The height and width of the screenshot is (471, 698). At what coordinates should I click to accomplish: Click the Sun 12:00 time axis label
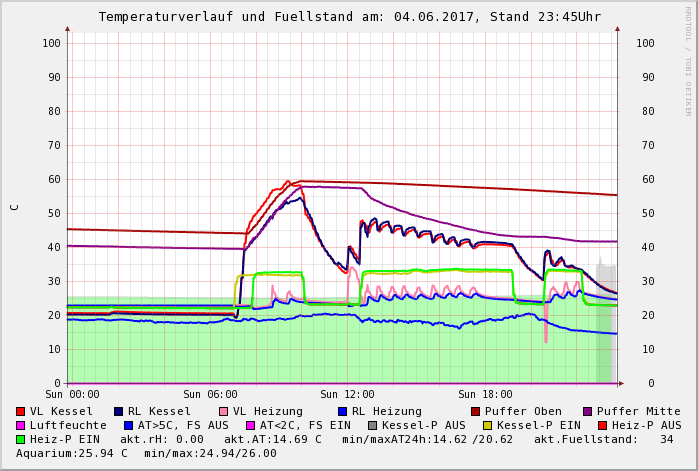tap(346, 394)
